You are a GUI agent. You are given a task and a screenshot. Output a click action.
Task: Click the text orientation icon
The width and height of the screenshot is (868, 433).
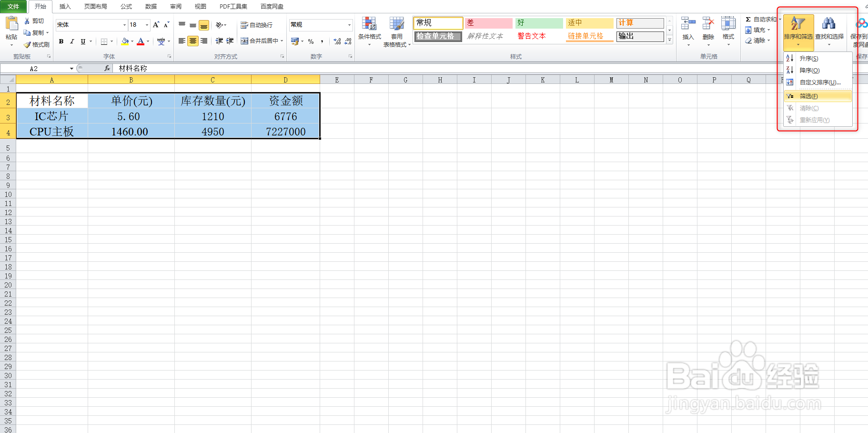coord(219,25)
